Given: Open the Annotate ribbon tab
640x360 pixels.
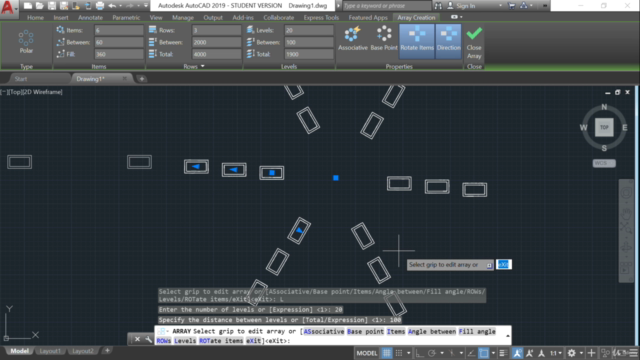Looking at the screenshot, I should (x=90, y=18).
